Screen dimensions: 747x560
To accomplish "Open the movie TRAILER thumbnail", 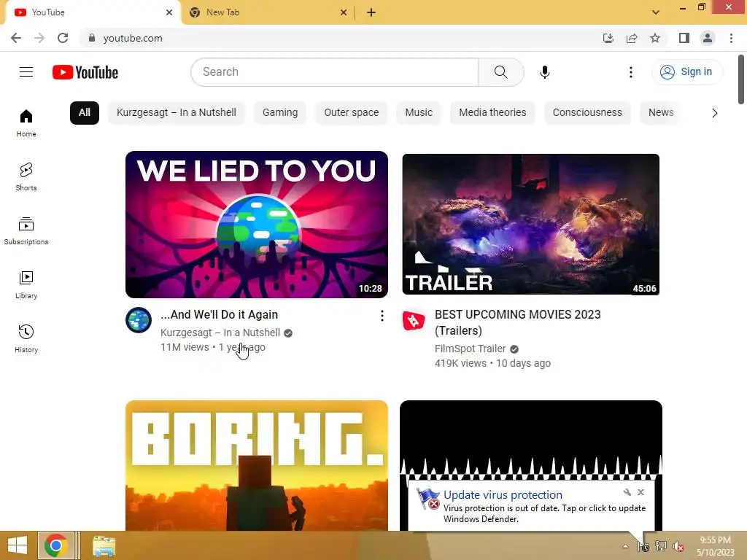I will pos(531,225).
